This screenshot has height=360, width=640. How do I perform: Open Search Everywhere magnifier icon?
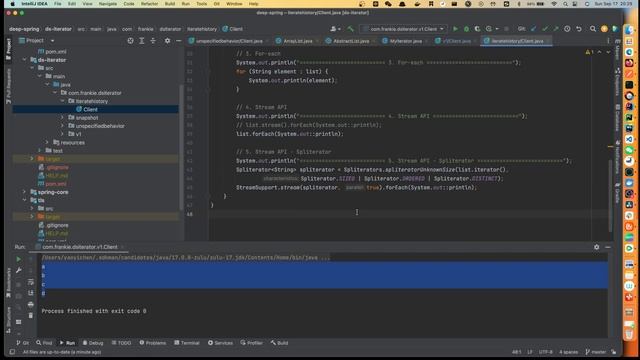(x=593, y=29)
